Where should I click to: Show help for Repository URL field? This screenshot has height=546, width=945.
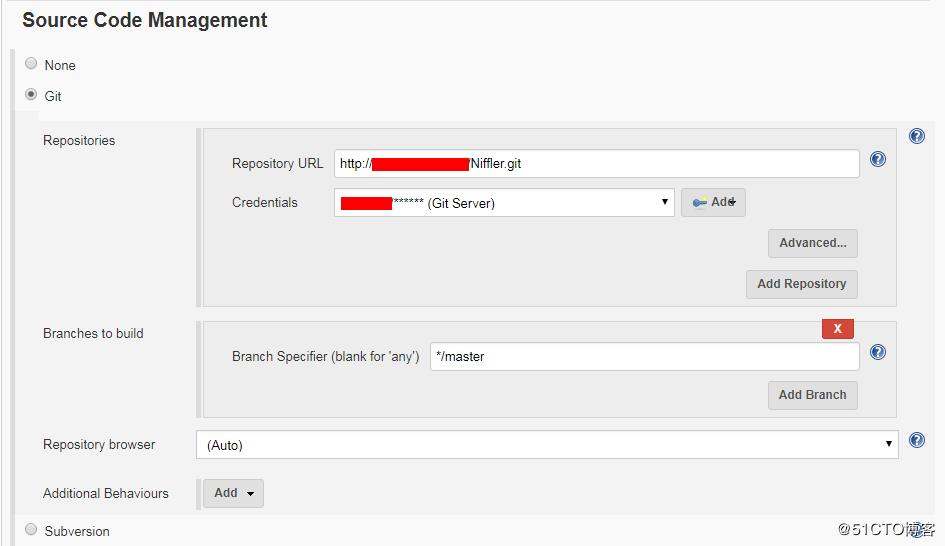(878, 159)
